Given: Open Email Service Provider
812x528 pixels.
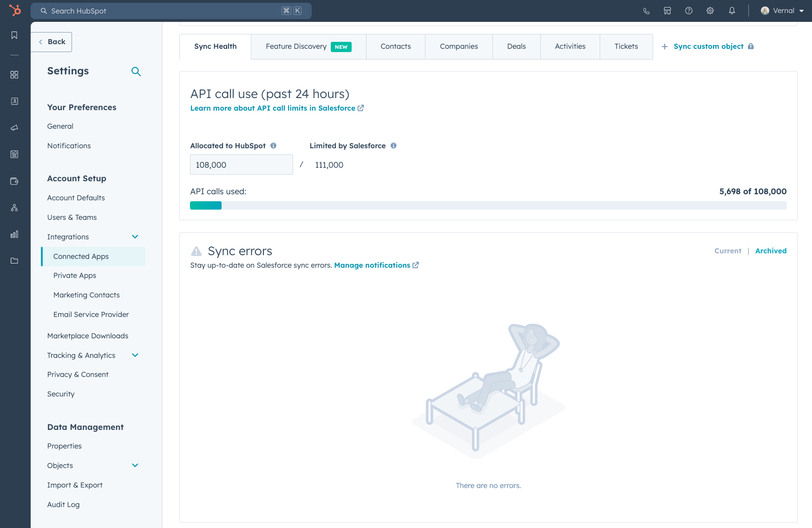Looking at the screenshot, I should coord(91,315).
